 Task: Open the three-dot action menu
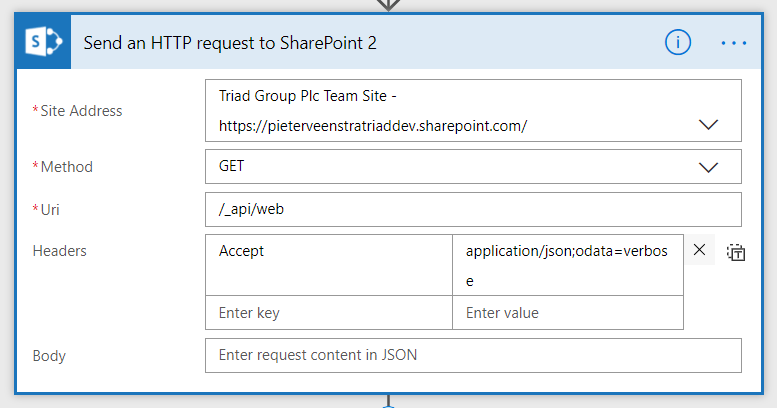pos(734,43)
